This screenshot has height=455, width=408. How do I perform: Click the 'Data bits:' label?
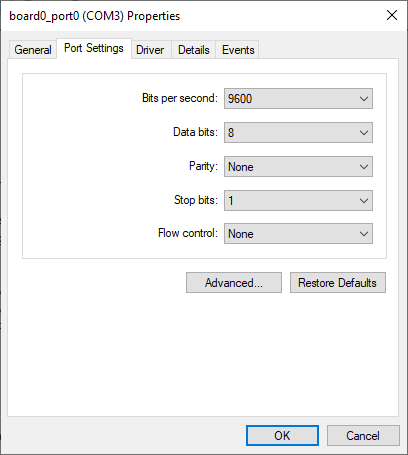195,132
